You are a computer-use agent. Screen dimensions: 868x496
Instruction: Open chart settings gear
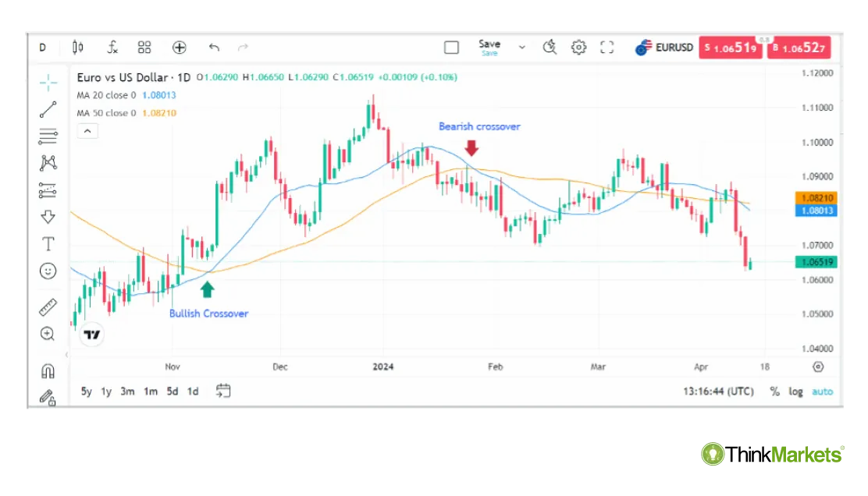[x=578, y=47]
